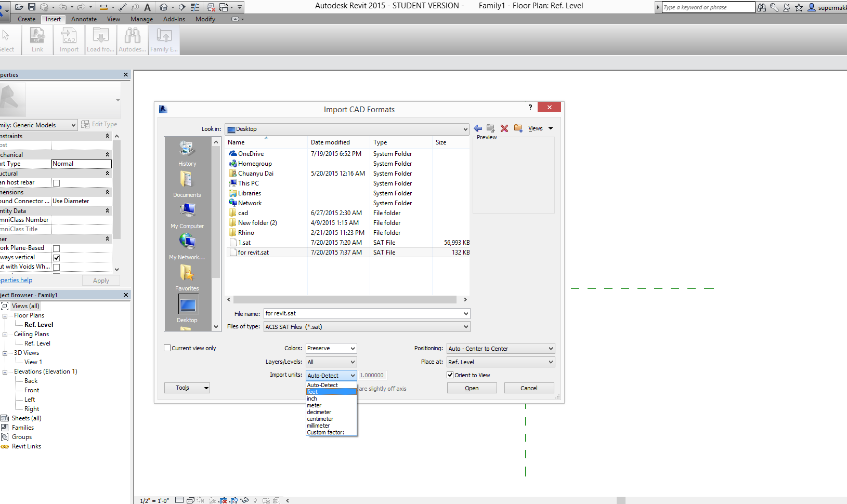Select the 1.sat file row
The height and width of the screenshot is (504, 847).
pos(348,243)
